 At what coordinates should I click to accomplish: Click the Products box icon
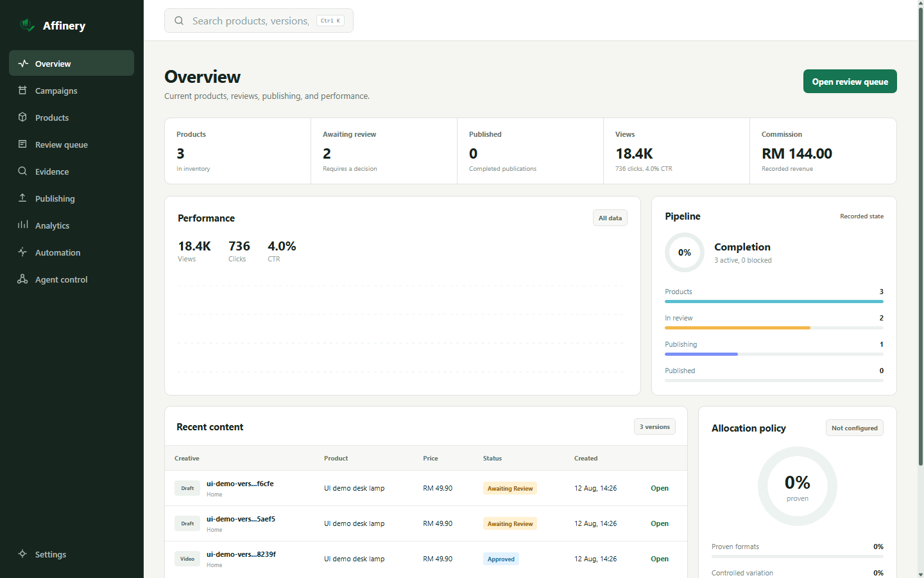[23, 118]
